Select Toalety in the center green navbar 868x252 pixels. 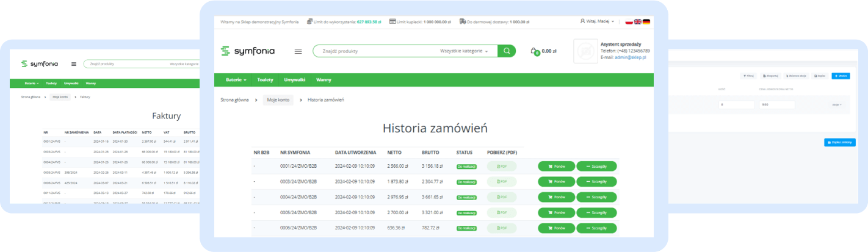click(x=266, y=80)
